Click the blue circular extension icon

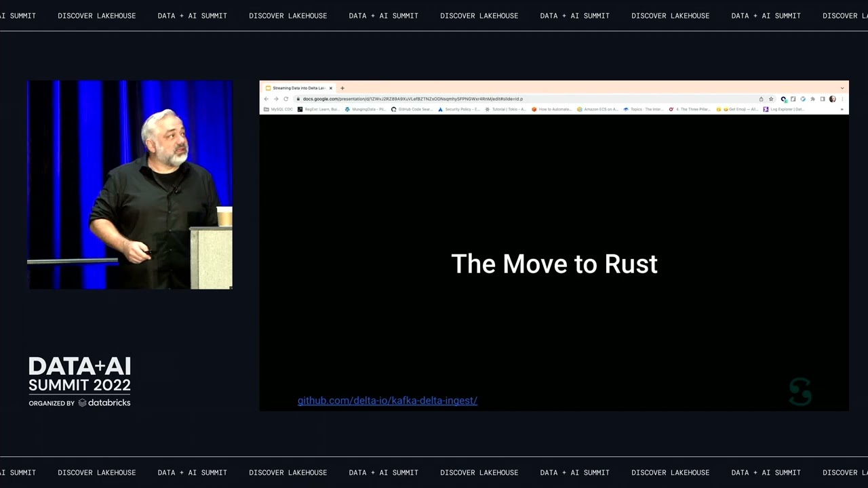803,99
